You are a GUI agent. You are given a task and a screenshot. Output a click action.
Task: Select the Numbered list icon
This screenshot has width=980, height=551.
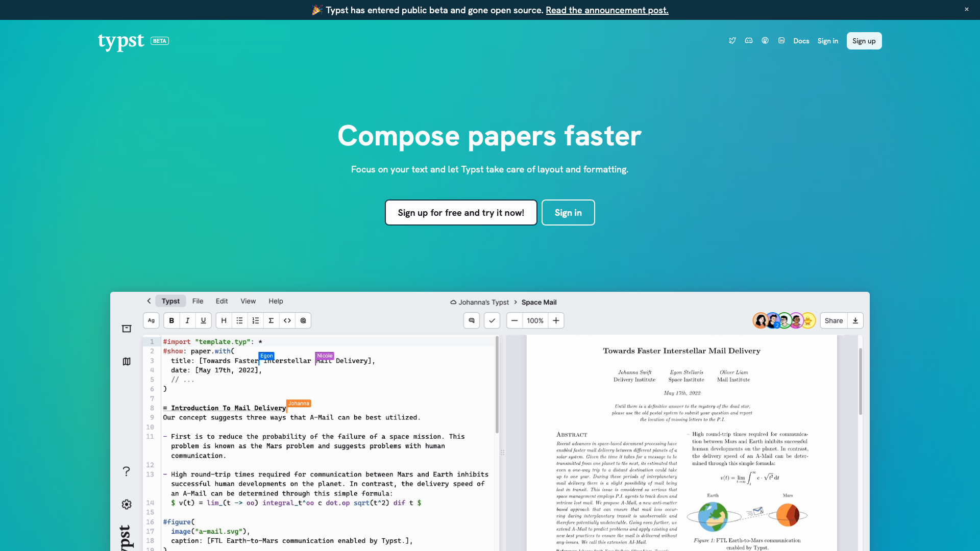click(255, 320)
